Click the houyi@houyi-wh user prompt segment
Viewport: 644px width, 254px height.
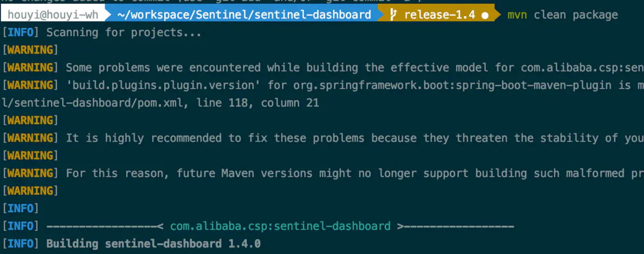[53, 15]
